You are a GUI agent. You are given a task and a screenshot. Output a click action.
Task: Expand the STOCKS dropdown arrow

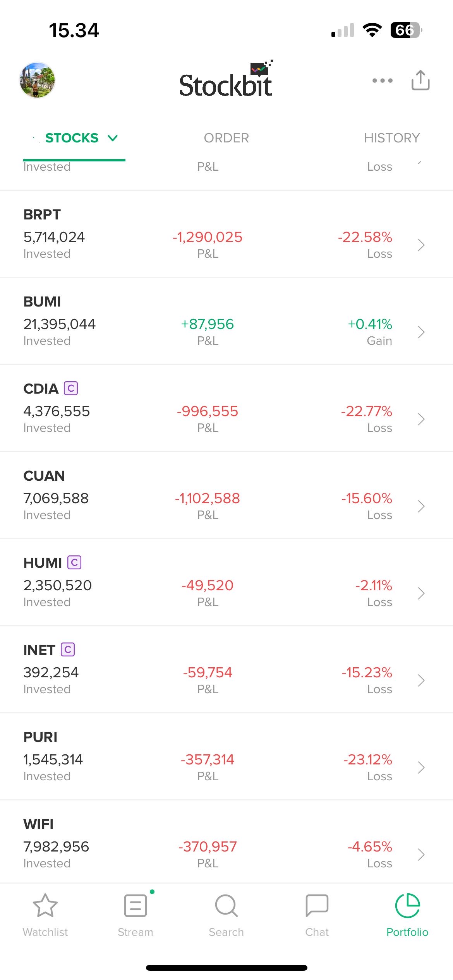pyautogui.click(x=113, y=138)
